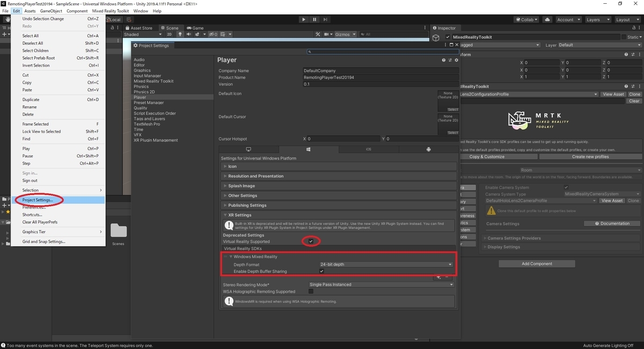This screenshot has height=349, width=644.
Task: Select the Universal Windows Platform tab
Action: click(x=309, y=149)
